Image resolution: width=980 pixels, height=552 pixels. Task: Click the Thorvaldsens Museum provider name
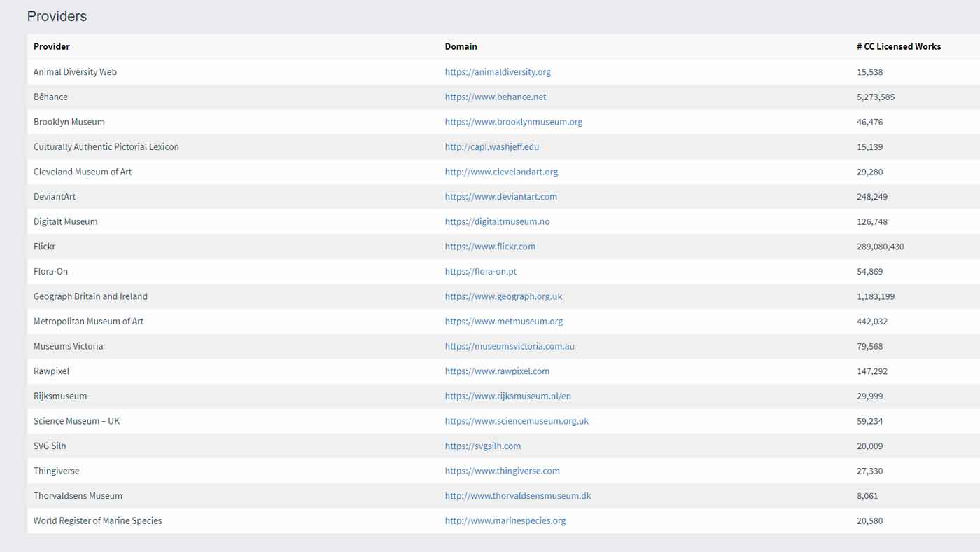point(78,496)
